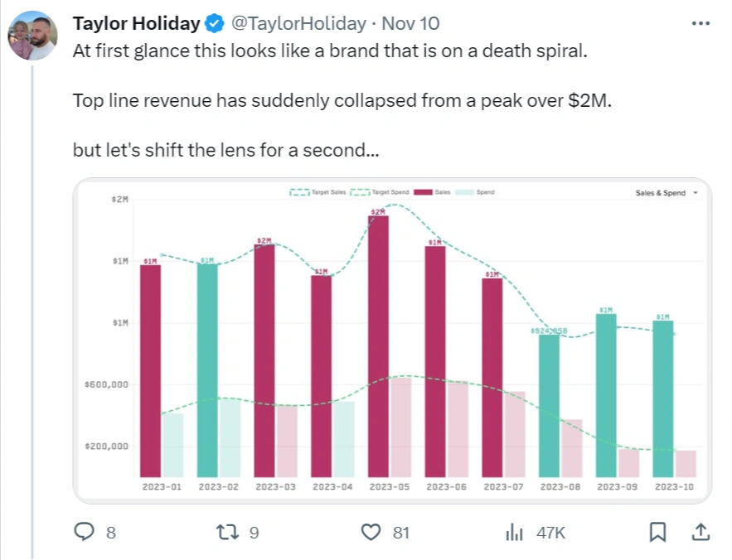
Task: Click the share upload icon
Action: tap(700, 532)
